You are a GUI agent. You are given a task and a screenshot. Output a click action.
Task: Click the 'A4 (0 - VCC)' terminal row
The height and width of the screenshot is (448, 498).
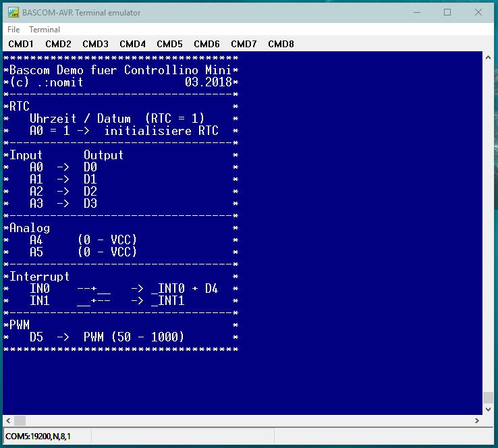pyautogui.click(x=83, y=240)
